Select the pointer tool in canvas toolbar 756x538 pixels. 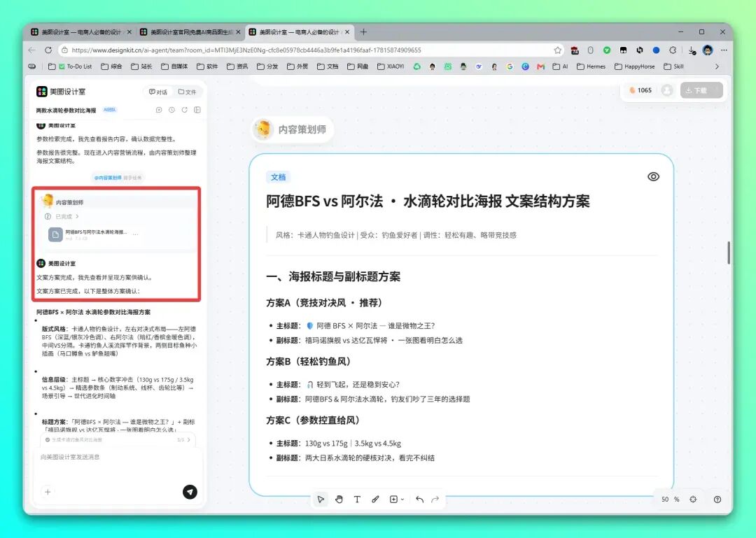(321, 499)
